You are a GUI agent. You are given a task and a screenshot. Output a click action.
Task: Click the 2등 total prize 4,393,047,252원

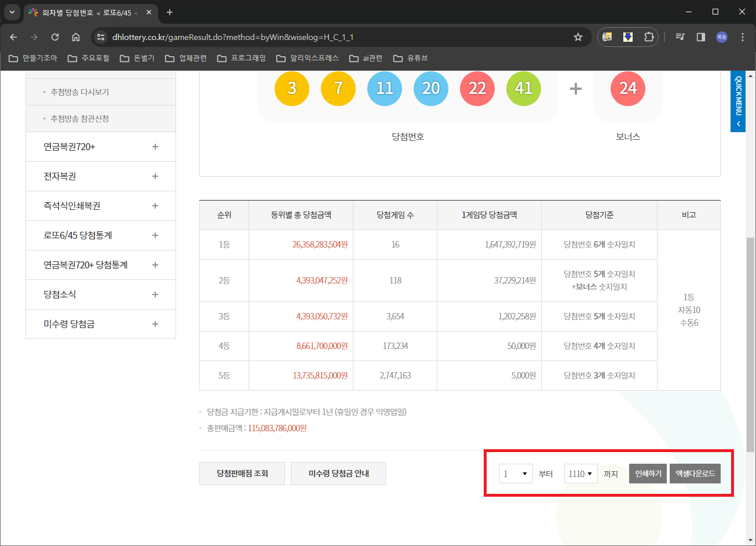[x=322, y=281]
